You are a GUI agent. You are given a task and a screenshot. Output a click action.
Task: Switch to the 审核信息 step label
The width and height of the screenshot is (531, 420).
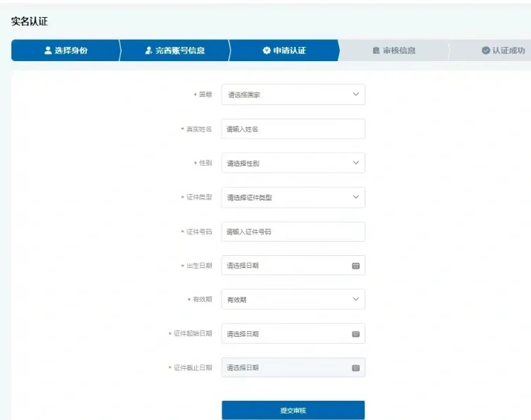pyautogui.click(x=399, y=50)
